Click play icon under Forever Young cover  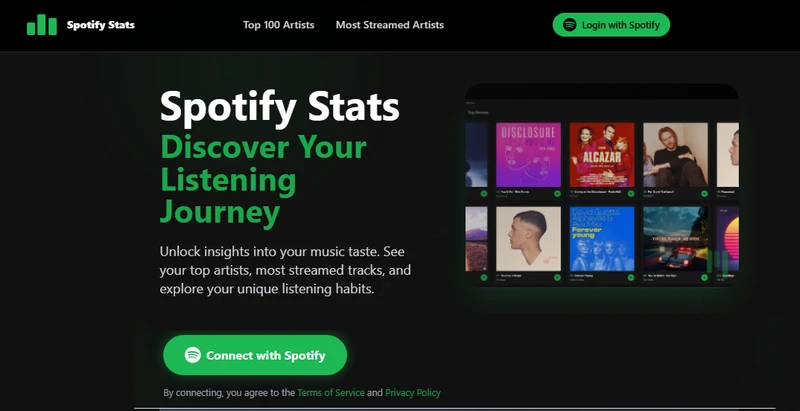pyautogui.click(x=631, y=278)
